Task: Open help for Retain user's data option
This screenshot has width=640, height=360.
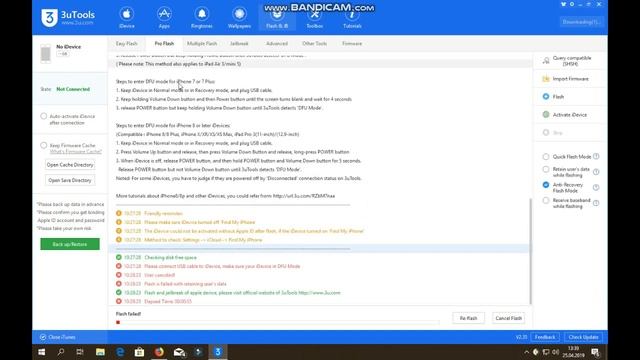Action: tap(596, 172)
